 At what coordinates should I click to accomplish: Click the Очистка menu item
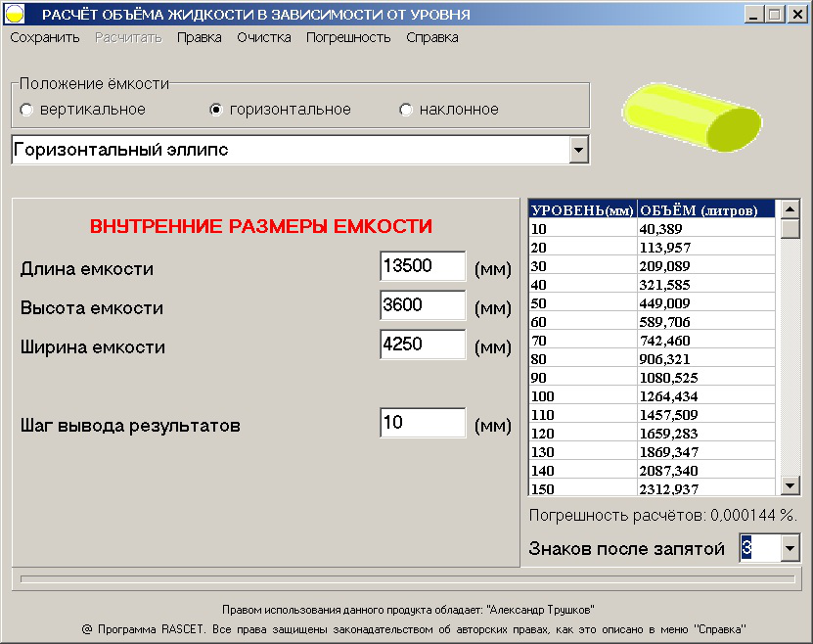(264, 38)
